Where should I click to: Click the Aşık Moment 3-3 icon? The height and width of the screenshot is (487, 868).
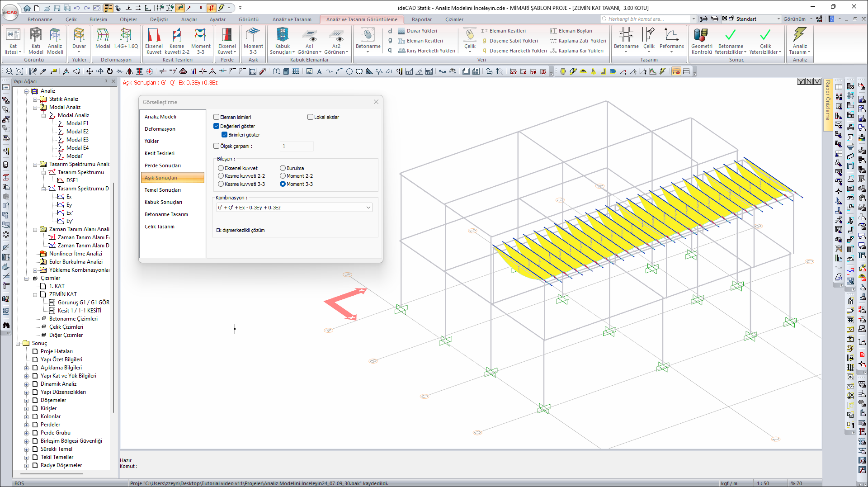(x=253, y=40)
